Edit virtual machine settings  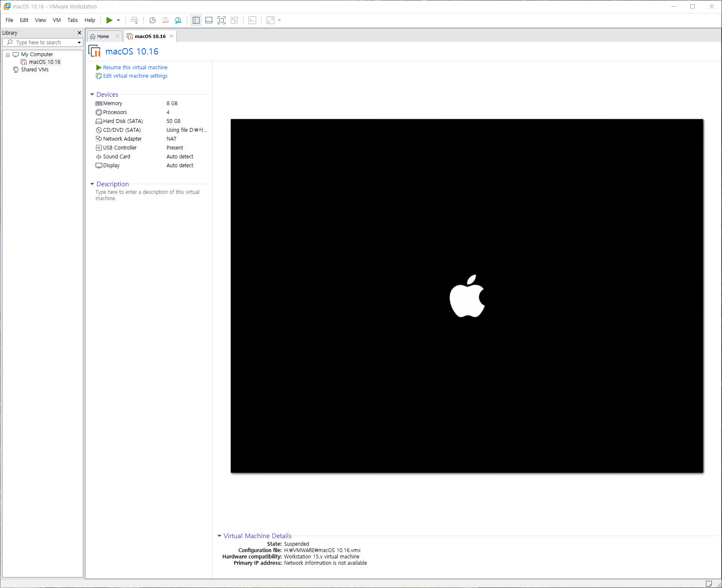click(x=132, y=76)
